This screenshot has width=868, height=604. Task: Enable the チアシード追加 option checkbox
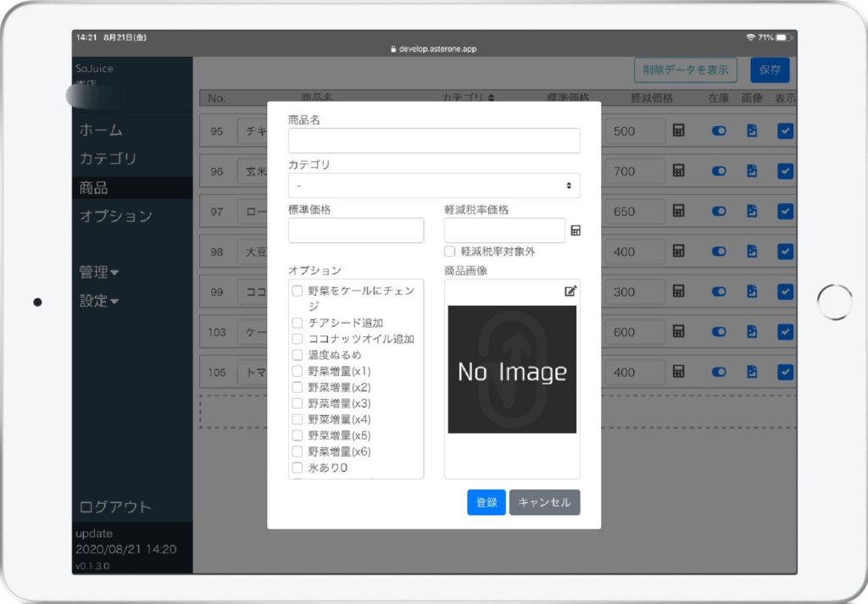point(298,323)
